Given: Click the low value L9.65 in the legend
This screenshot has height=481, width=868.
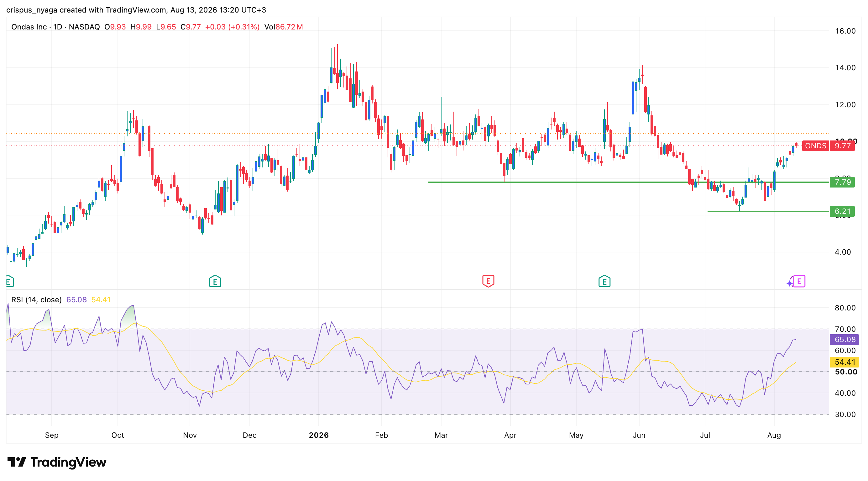Looking at the screenshot, I should pos(166,27).
